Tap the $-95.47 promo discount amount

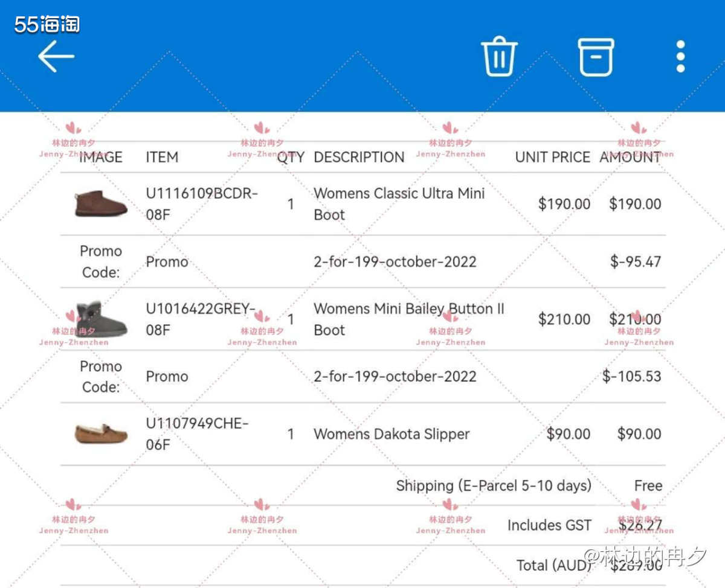[x=636, y=262]
